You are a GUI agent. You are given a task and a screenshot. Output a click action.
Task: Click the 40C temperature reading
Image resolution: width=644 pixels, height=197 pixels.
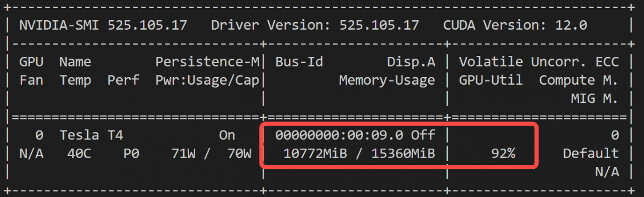click(x=79, y=153)
